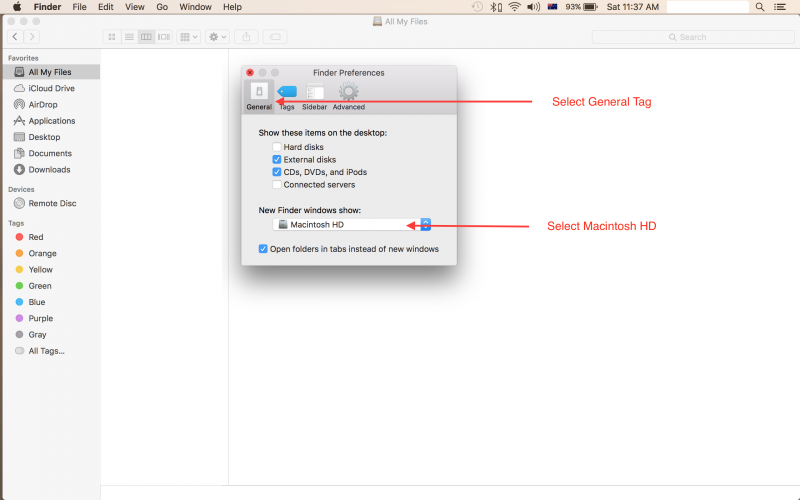Toggle Open folders in tabs checkbox
This screenshot has width=800, height=500.
tap(263, 249)
